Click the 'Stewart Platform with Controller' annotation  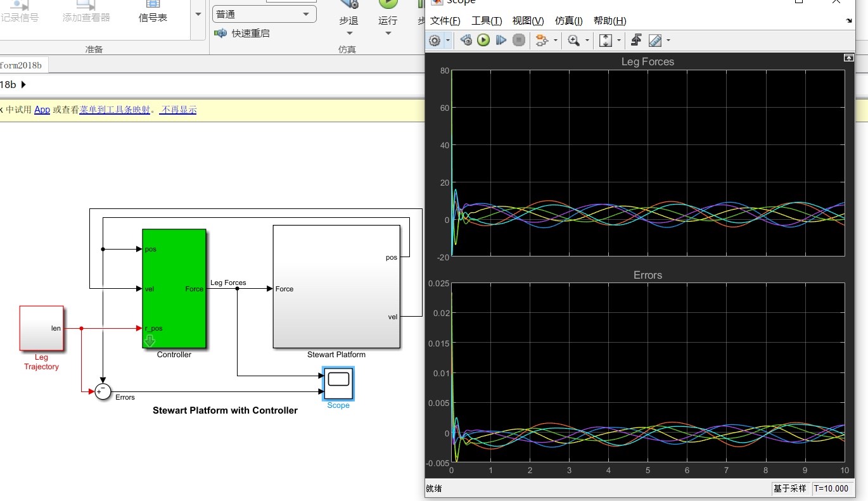coord(225,410)
